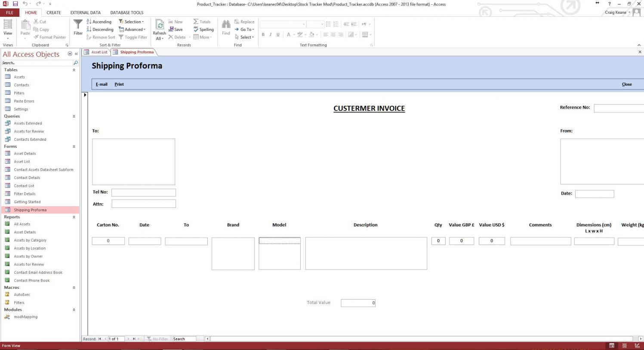Image resolution: width=644 pixels, height=350 pixels.
Task: Click the Save icon in the quick access toolbar
Action: (x=15, y=4)
